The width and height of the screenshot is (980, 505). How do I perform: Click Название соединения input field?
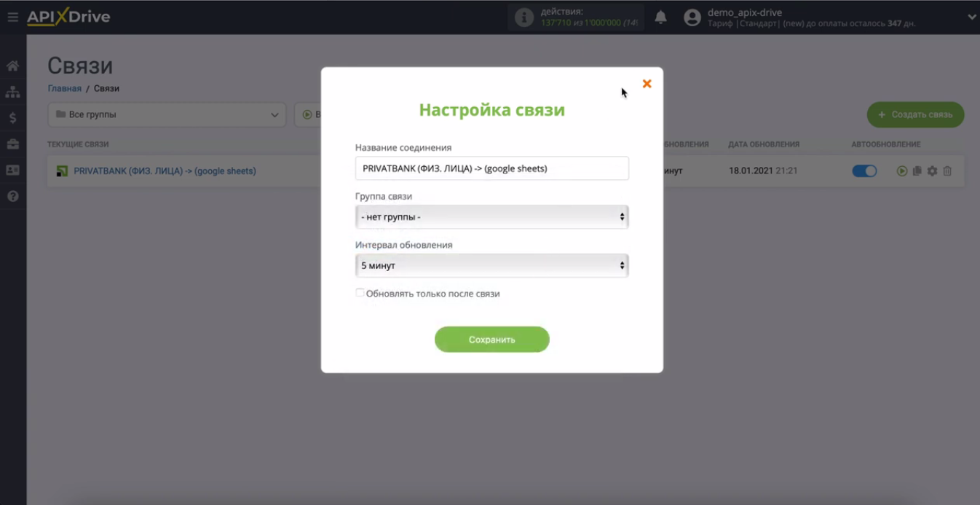click(x=491, y=168)
